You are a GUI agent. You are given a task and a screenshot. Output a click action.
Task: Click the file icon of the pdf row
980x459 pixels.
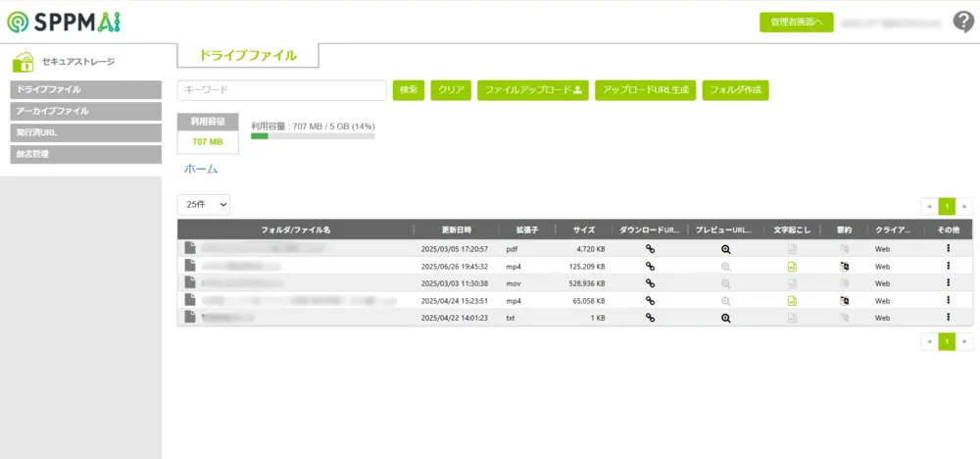(190, 248)
